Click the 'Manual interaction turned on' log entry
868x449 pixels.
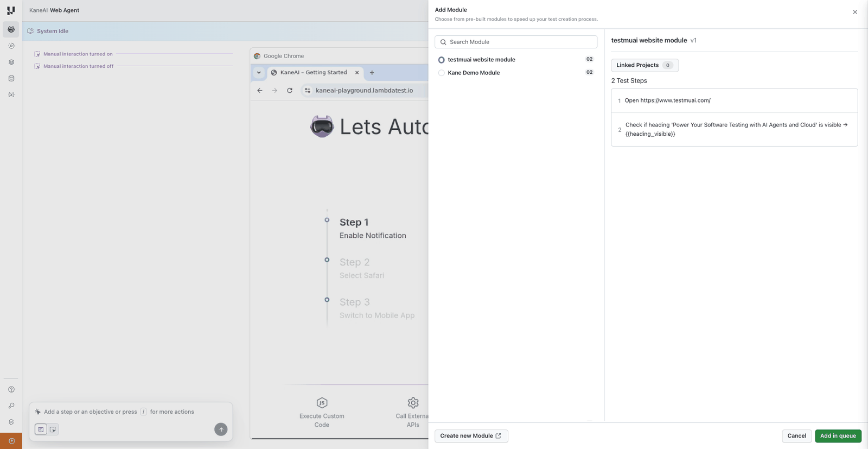78,54
